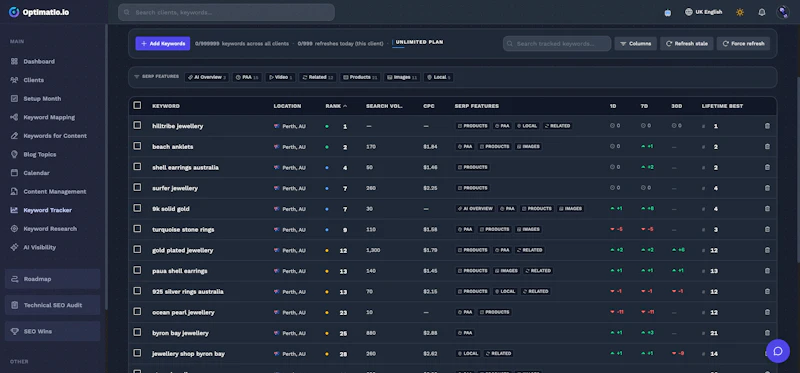This screenshot has height=373, width=800.
Task: Click the AI Visibility sparkle icon
Action: 14,247
